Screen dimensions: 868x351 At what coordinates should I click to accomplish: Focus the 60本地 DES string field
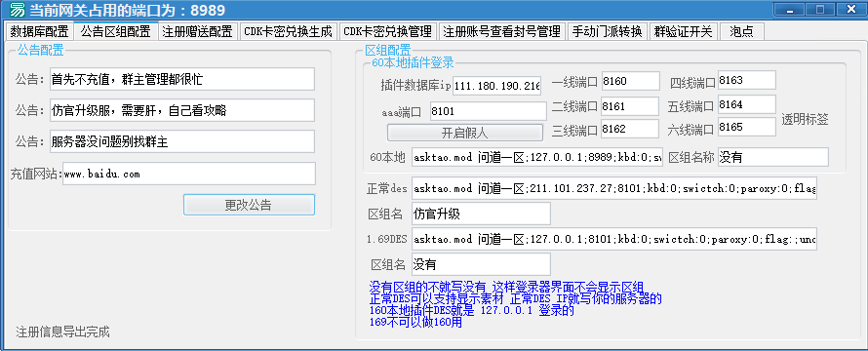tap(537, 157)
